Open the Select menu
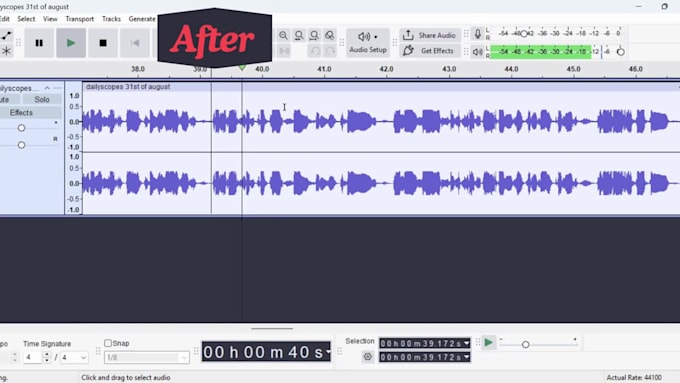This screenshot has height=383, width=680. pos(26,19)
